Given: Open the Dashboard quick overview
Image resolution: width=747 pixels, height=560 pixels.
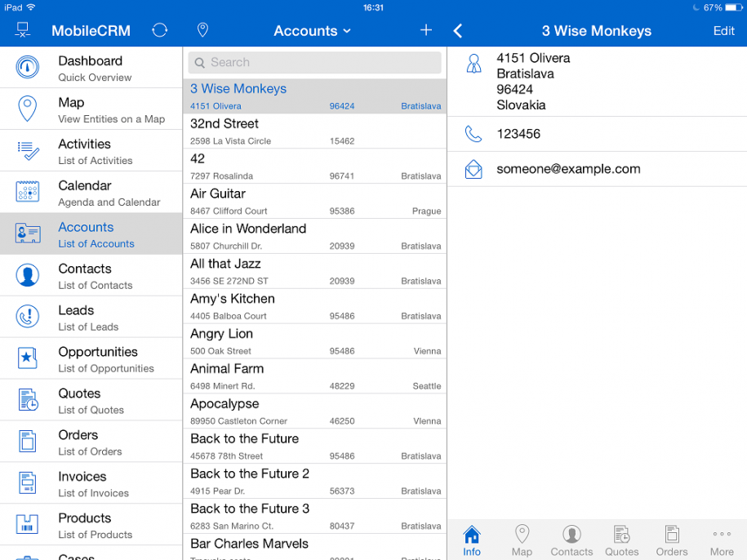Looking at the screenshot, I should pyautogui.click(x=90, y=67).
